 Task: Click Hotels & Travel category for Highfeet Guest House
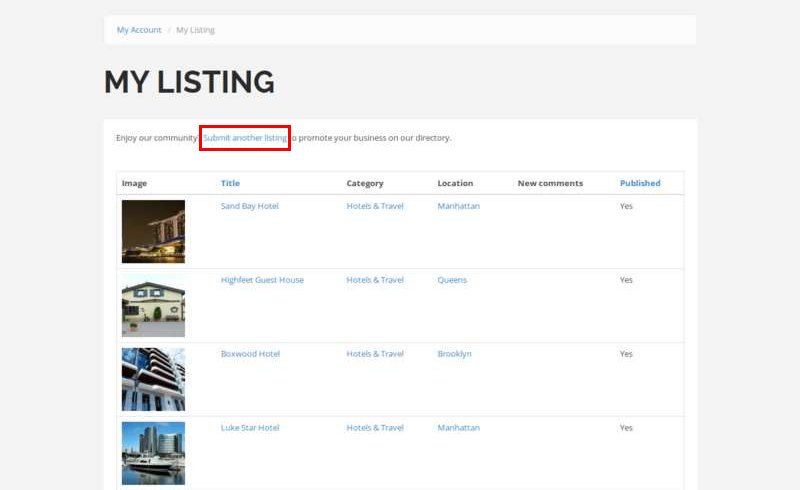[375, 280]
